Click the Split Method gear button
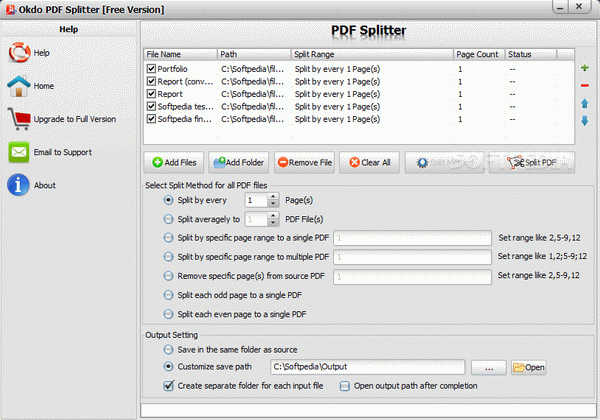 pos(444,163)
